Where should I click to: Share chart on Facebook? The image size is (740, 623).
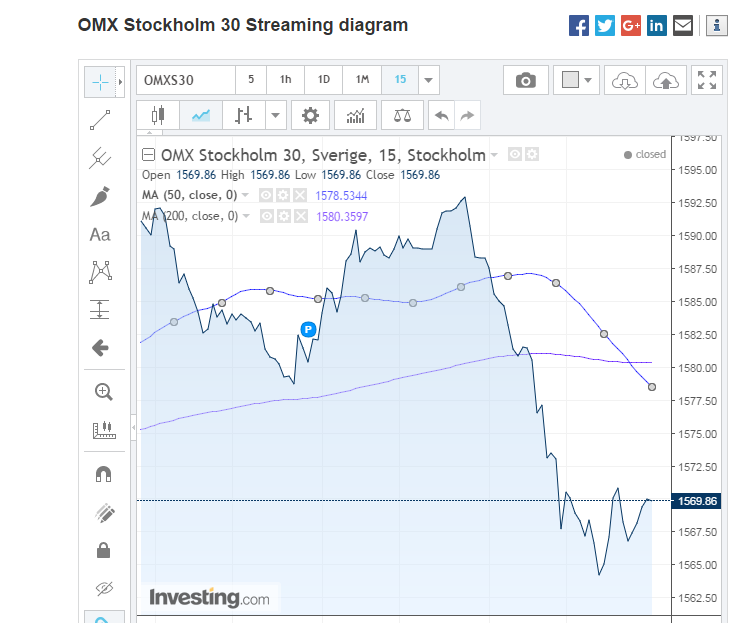579,25
